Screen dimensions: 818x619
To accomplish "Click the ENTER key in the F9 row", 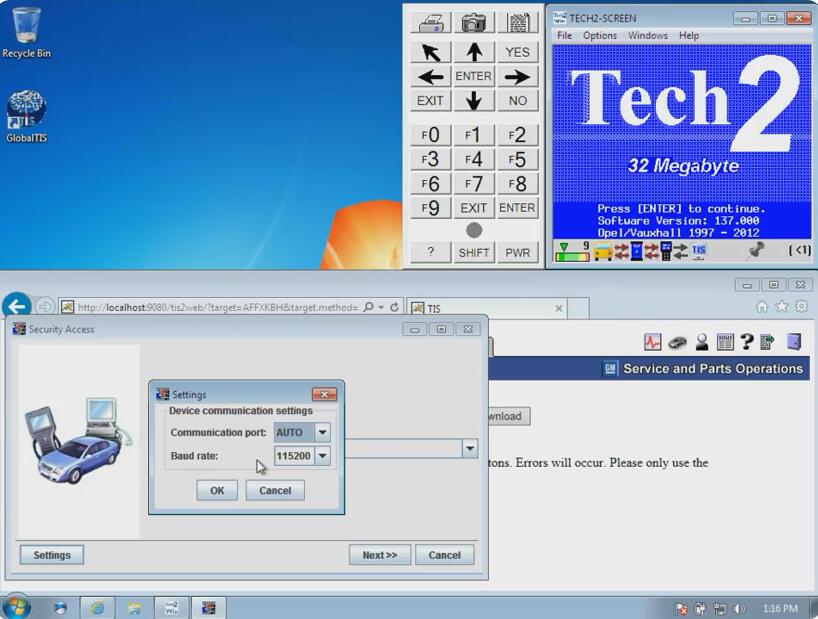I will (x=518, y=208).
